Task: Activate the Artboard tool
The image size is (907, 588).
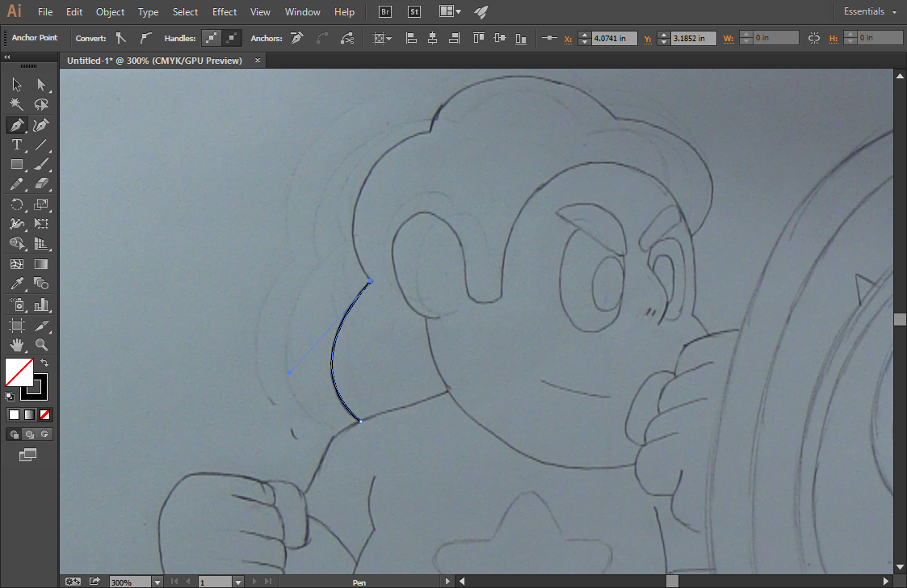Action: pyautogui.click(x=17, y=325)
